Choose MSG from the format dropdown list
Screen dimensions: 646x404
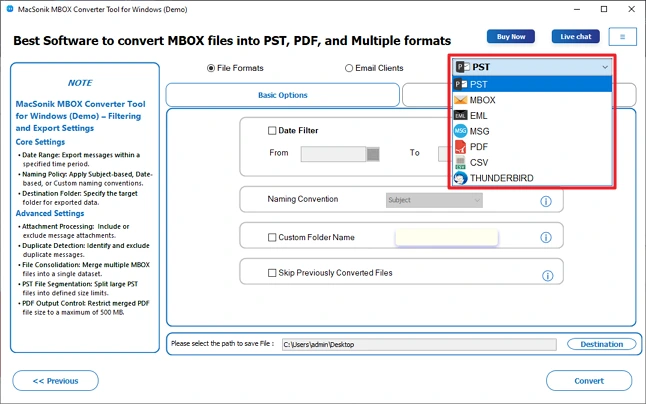(x=532, y=131)
